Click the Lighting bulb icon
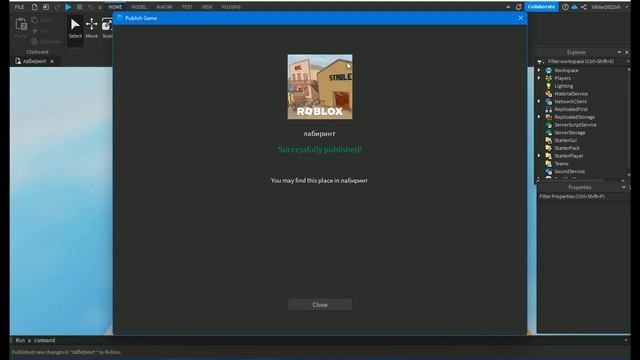 pos(549,86)
